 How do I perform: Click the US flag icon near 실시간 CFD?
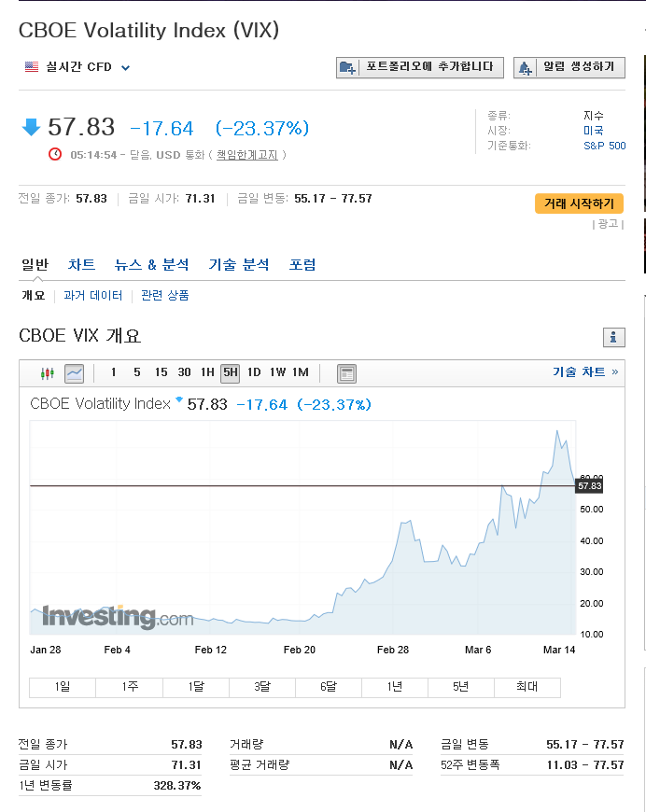tap(30, 67)
